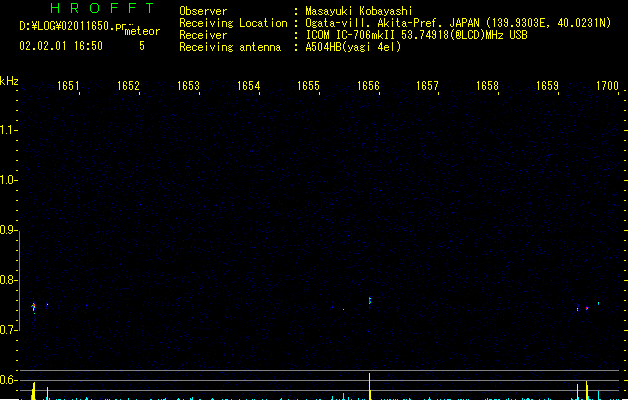Click antenna value A504HB(yagi 4el)
Image resolution: width=629 pixels, height=400 pixels.
pyautogui.click(x=353, y=47)
